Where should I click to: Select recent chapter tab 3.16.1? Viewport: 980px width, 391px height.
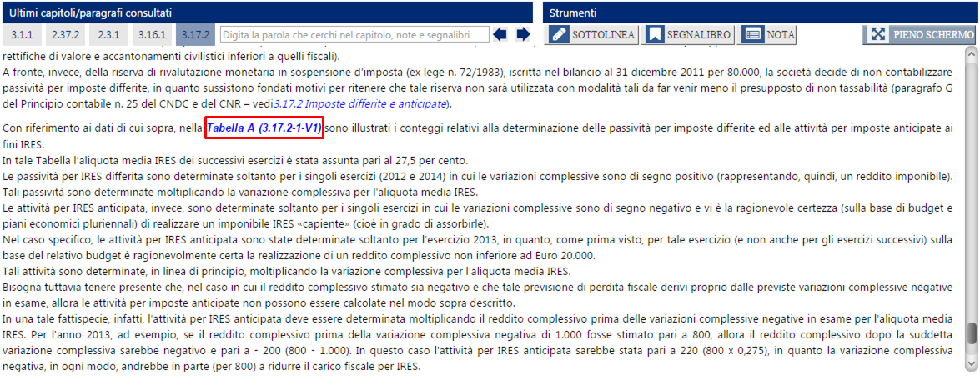pos(153,34)
